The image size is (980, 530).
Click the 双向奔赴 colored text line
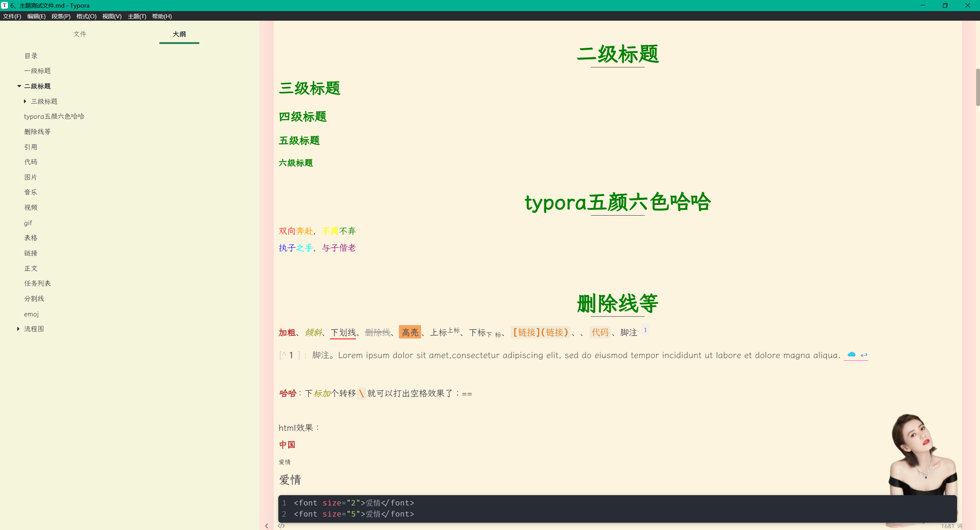tap(317, 231)
